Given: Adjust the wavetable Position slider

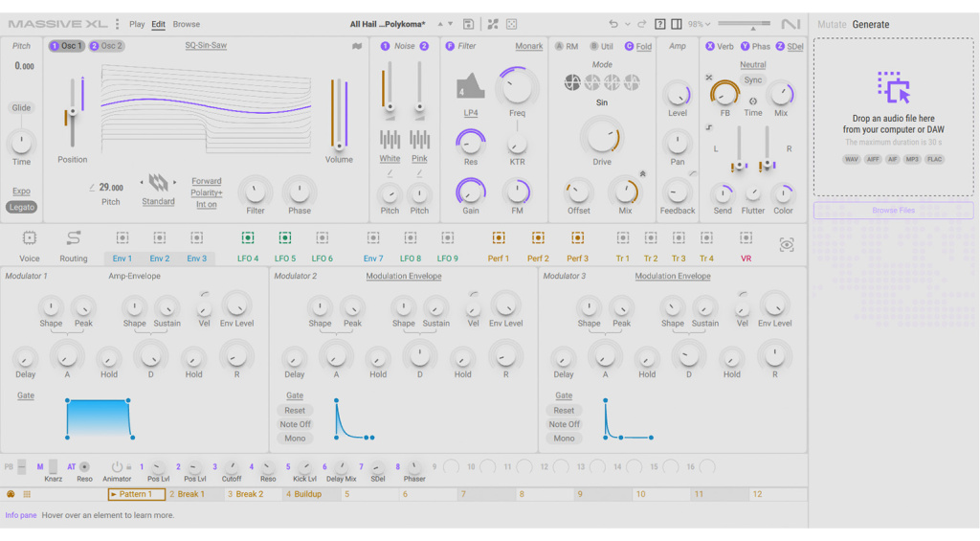Looking at the screenshot, I should (x=73, y=113).
